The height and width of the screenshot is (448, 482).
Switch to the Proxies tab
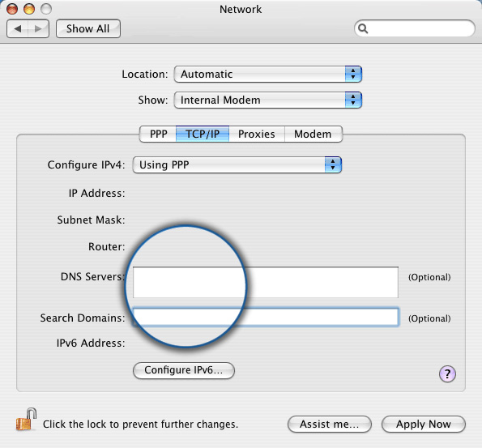click(x=257, y=134)
